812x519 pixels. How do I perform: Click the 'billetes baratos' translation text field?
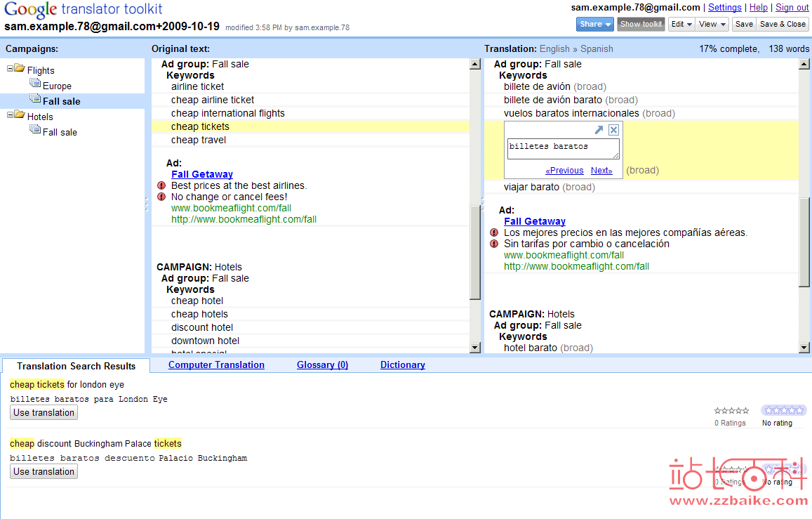point(564,149)
